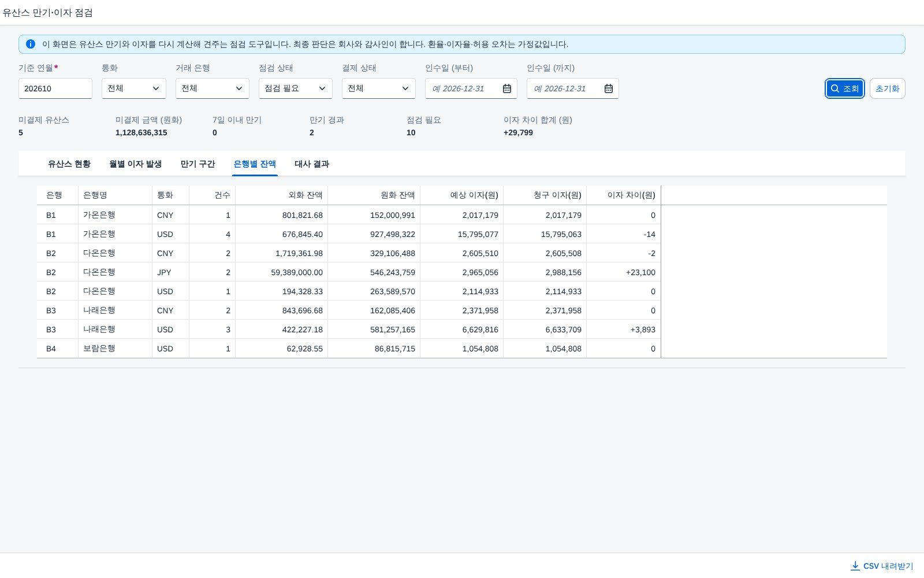Open the 월별 이자 발생 tab

tap(136, 164)
